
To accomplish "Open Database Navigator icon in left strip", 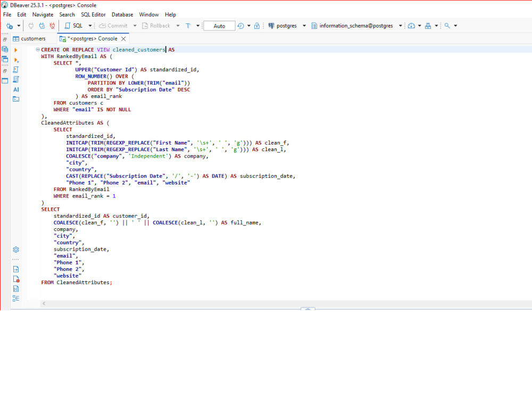I will click(x=5, y=49).
